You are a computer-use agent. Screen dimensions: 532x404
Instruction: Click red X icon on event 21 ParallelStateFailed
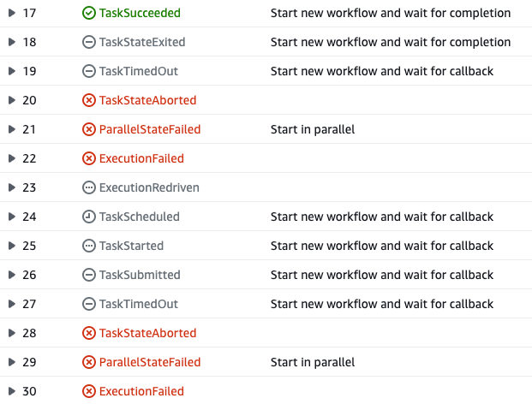pos(89,129)
